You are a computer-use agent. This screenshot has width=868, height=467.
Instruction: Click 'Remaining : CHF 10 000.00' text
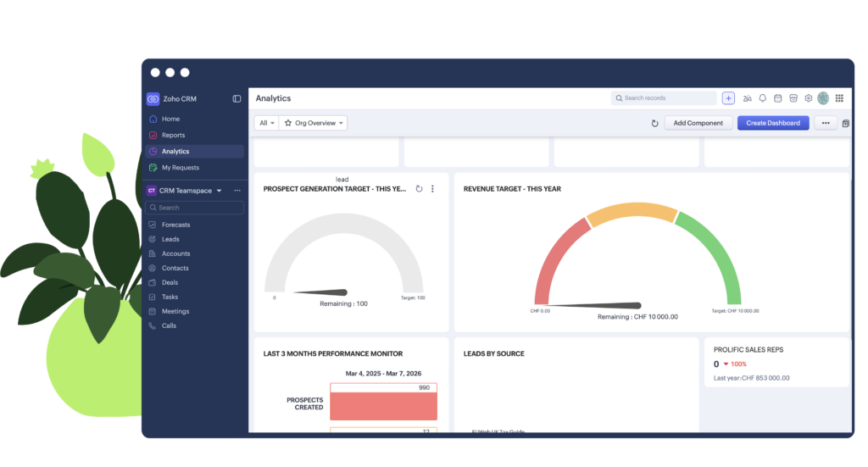point(637,317)
